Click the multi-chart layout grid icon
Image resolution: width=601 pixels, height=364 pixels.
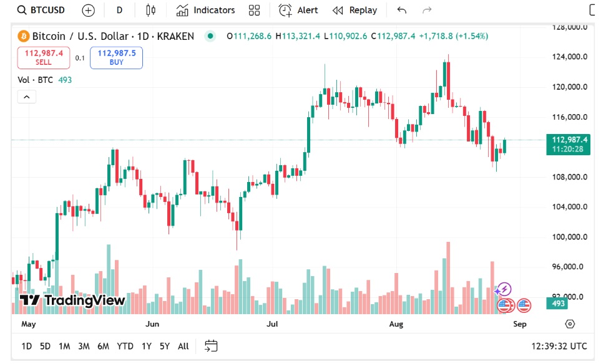pos(253,10)
